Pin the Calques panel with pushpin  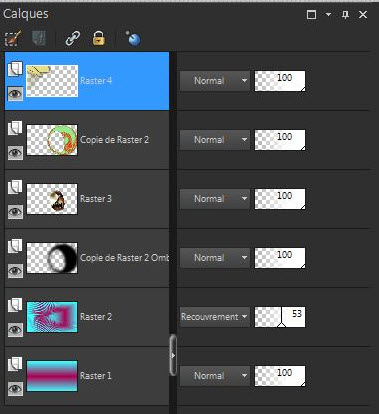[x=346, y=15]
